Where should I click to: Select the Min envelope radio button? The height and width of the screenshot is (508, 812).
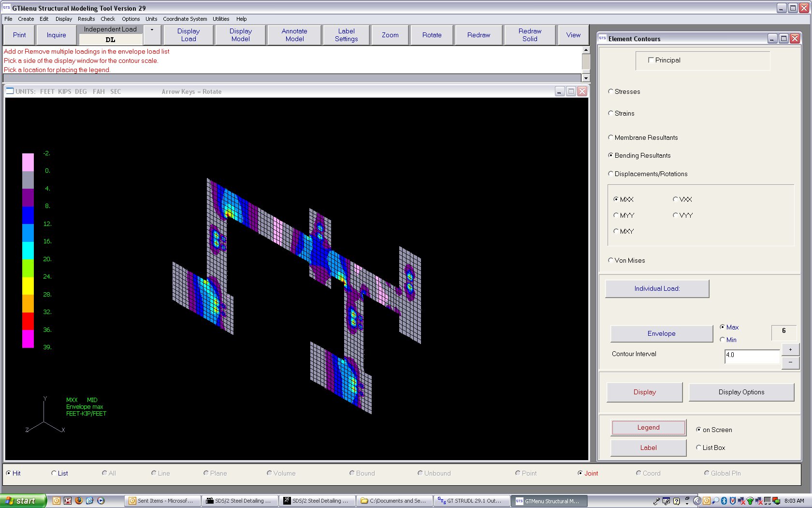[x=723, y=340]
